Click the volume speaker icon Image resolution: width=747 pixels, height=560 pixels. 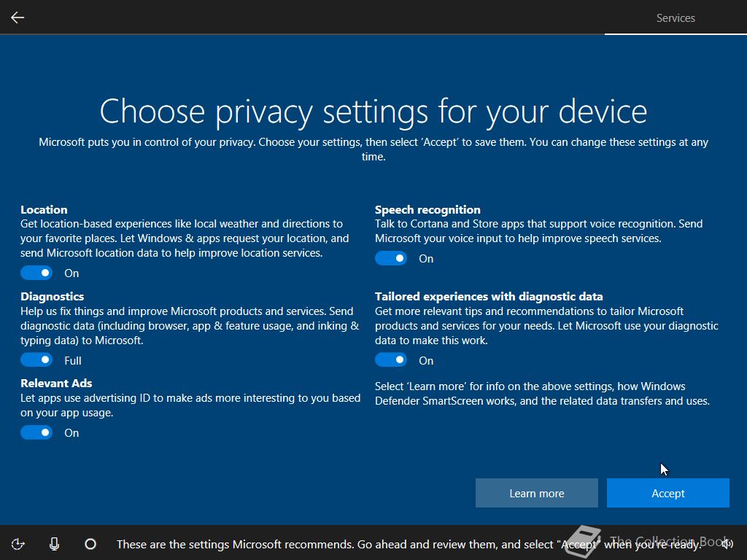727,543
